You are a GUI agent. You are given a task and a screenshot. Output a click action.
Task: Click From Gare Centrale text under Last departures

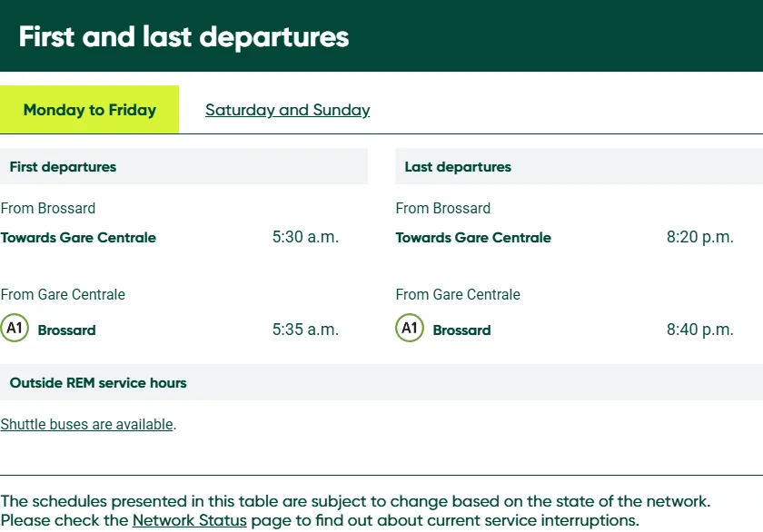point(458,294)
